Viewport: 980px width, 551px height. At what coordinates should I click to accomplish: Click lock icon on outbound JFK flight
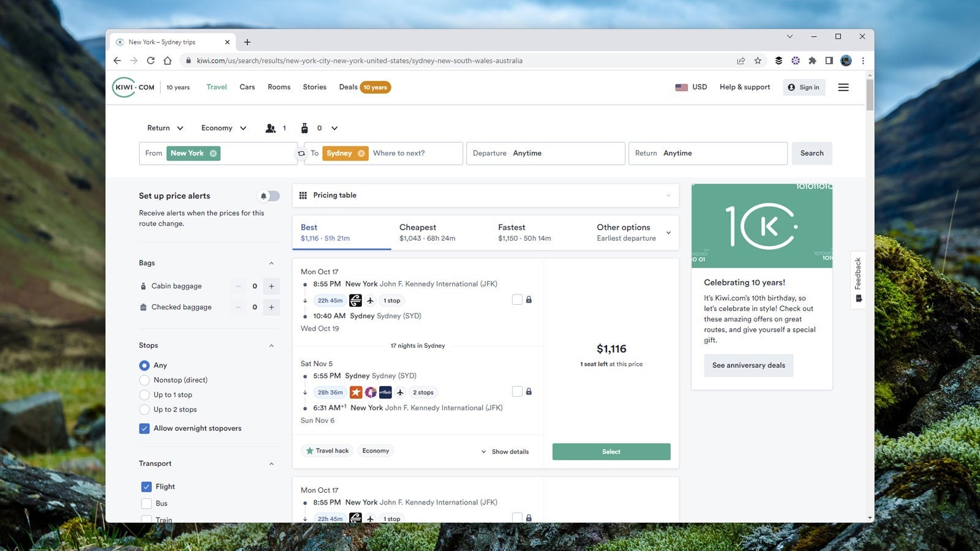pos(529,300)
